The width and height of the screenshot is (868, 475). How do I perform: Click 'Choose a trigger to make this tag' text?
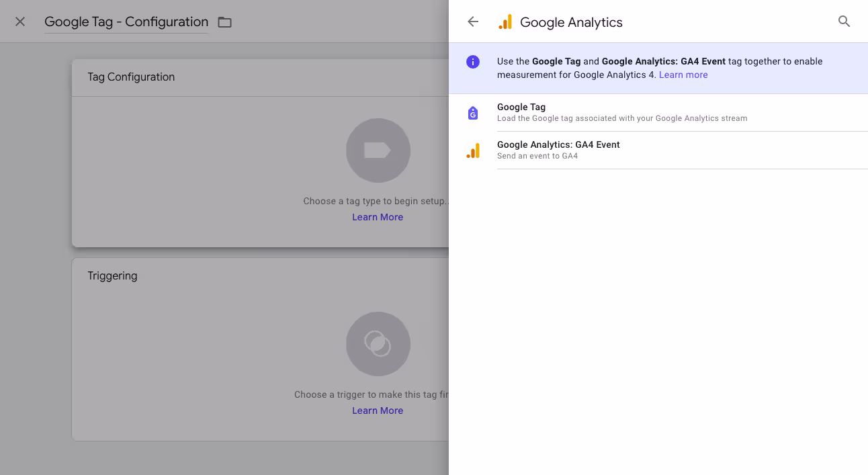click(372, 394)
